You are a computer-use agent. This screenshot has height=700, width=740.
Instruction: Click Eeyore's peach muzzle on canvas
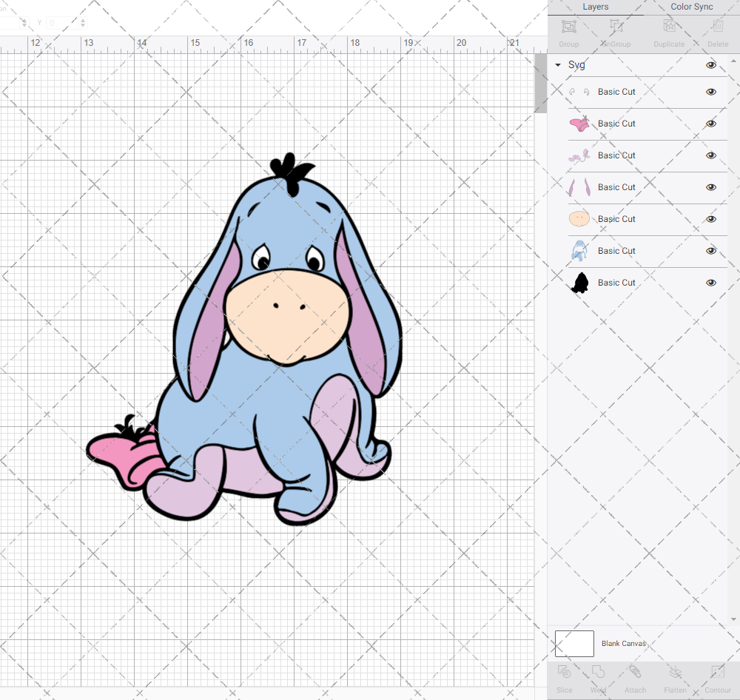click(288, 316)
